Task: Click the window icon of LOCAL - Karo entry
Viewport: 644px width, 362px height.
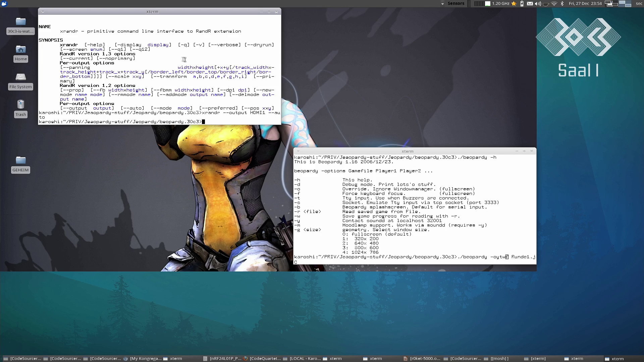Action: [x=285, y=358]
